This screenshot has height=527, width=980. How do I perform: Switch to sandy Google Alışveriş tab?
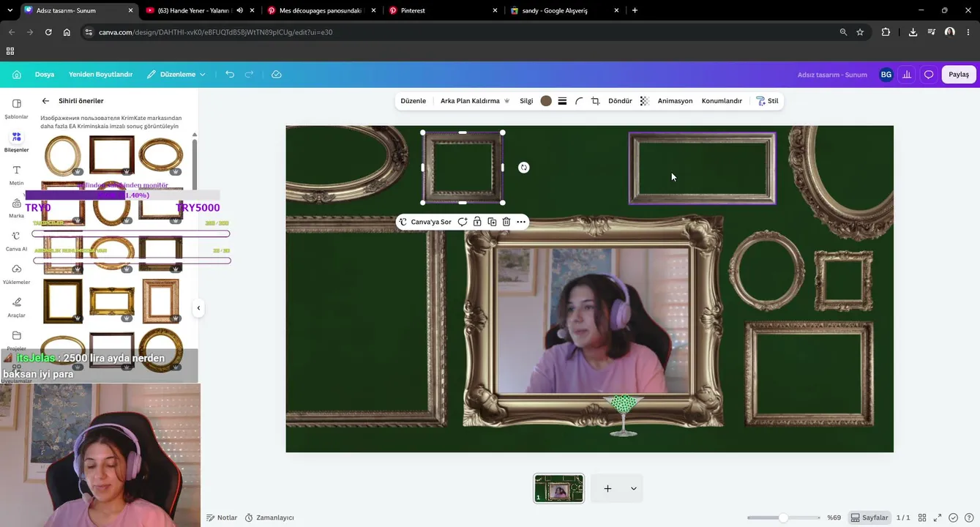click(564, 10)
